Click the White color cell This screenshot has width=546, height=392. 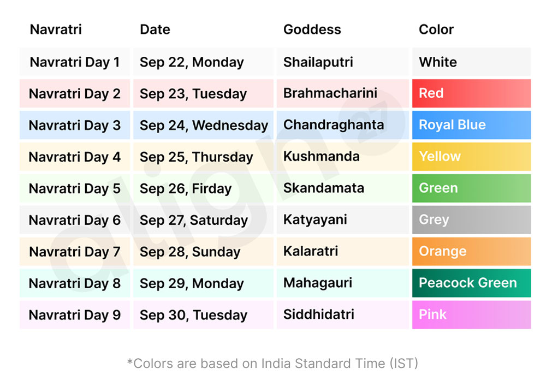pos(471,62)
